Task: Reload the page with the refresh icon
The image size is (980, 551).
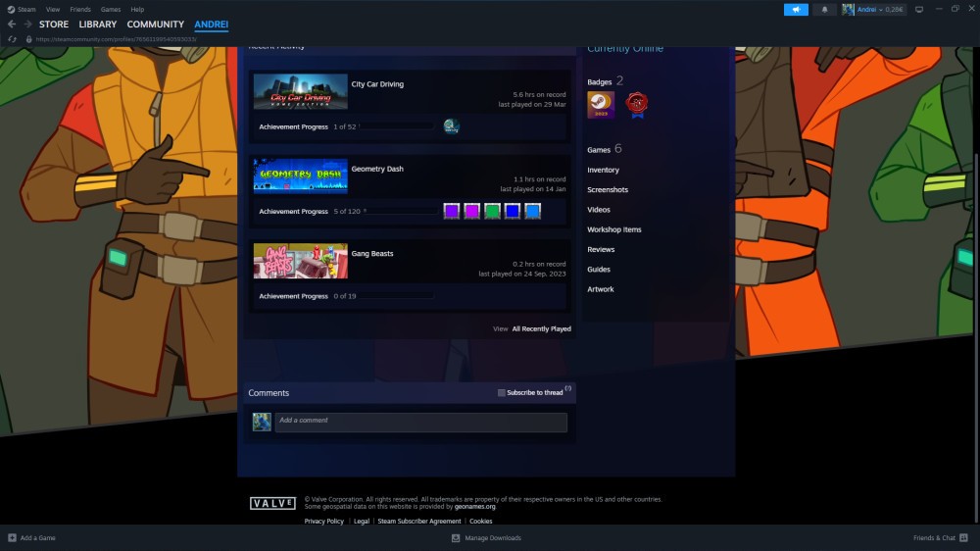Action: point(12,39)
